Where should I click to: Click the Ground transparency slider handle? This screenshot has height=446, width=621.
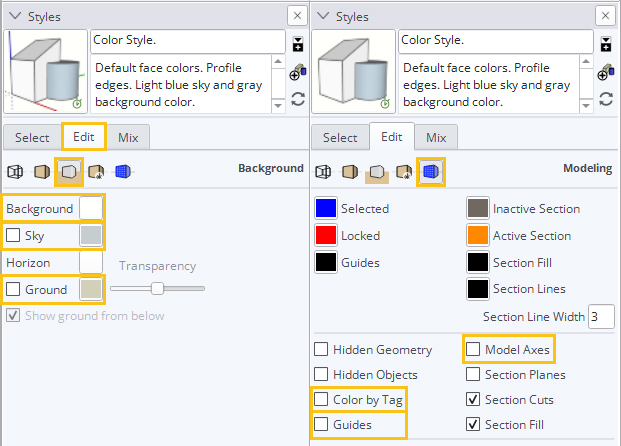157,288
